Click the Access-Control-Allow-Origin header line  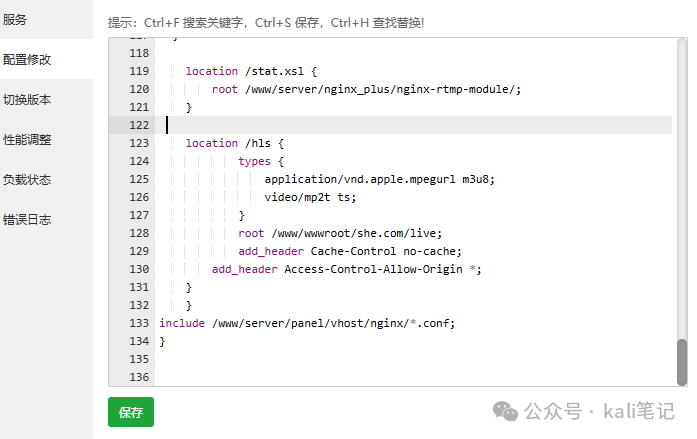(x=347, y=269)
